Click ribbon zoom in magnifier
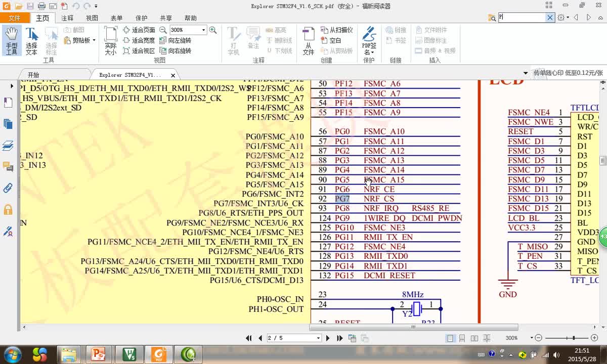Screen dimensions: 607x364 pyautogui.click(x=213, y=30)
